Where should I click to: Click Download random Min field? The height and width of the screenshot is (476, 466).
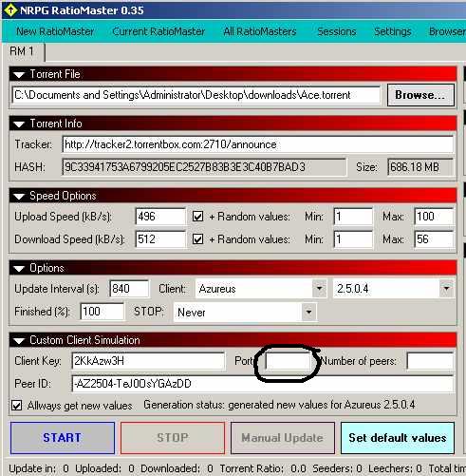pos(353,239)
